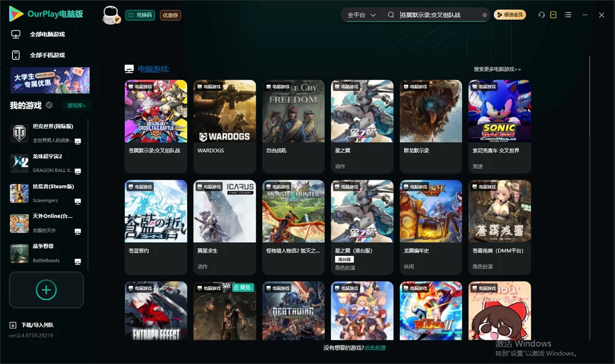
Task: Click the 龙珠超宇宙2 game icon
Action: pyautogui.click(x=19, y=163)
